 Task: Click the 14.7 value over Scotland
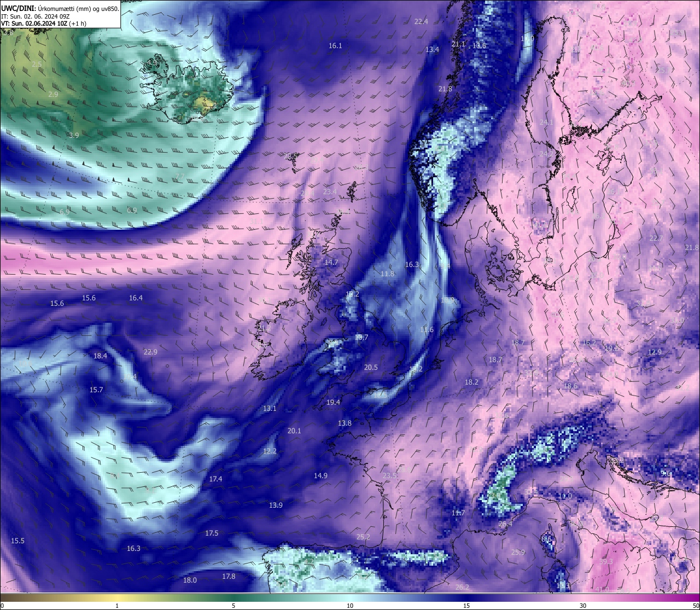coord(331,262)
